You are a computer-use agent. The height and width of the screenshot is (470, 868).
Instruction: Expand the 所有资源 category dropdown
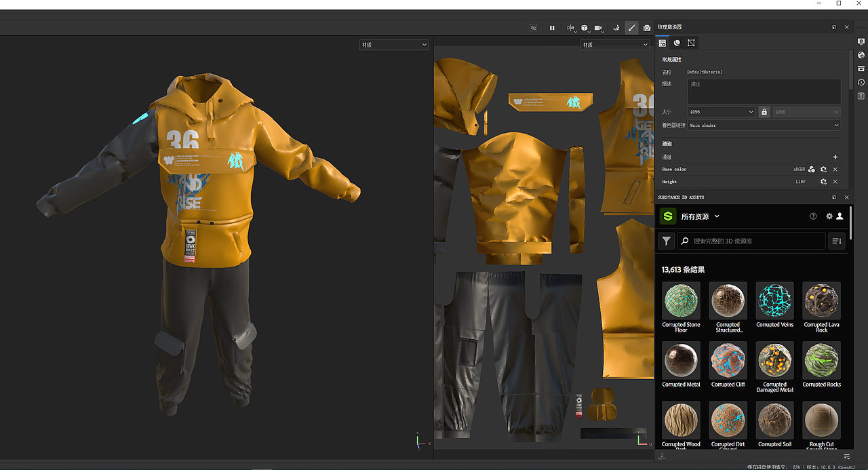(701, 217)
